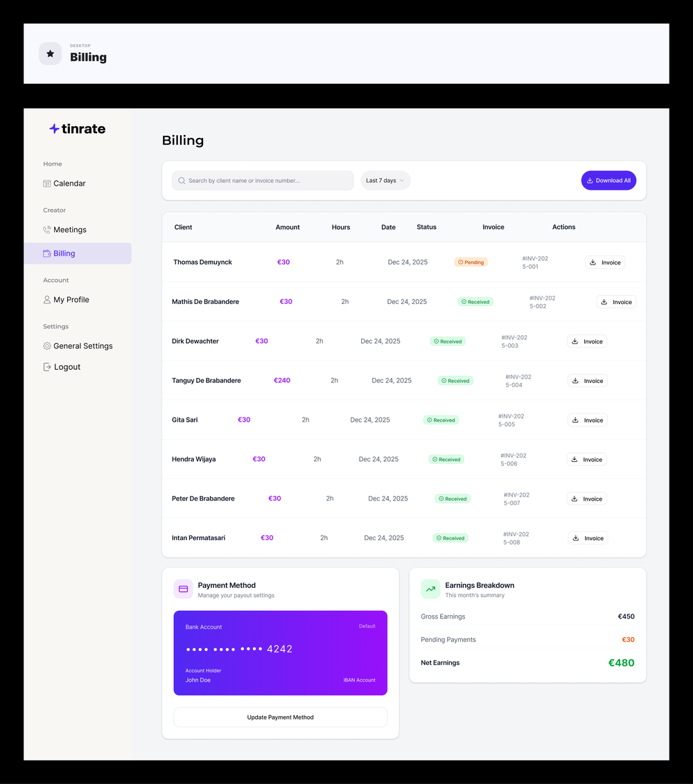Click the Payment Method card icon

point(183,589)
